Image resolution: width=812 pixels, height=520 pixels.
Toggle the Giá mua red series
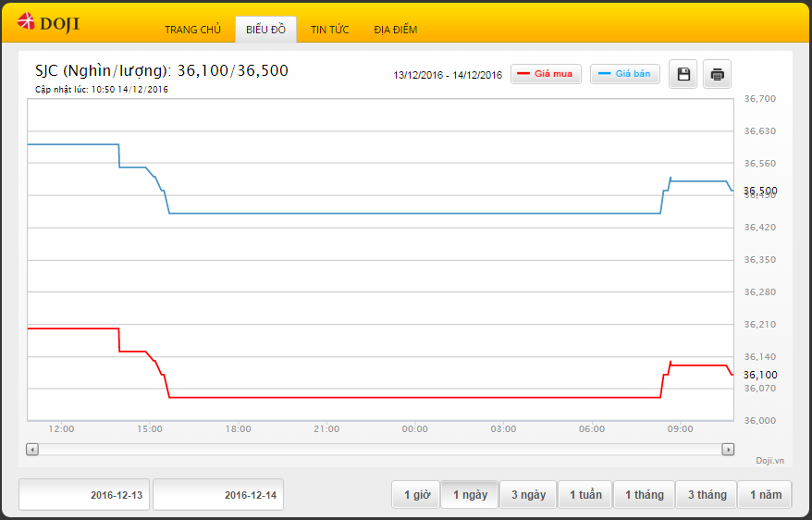(x=546, y=74)
